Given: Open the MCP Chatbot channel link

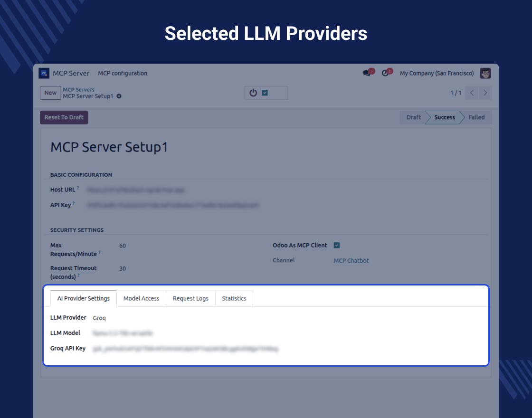Looking at the screenshot, I should pyautogui.click(x=351, y=261).
